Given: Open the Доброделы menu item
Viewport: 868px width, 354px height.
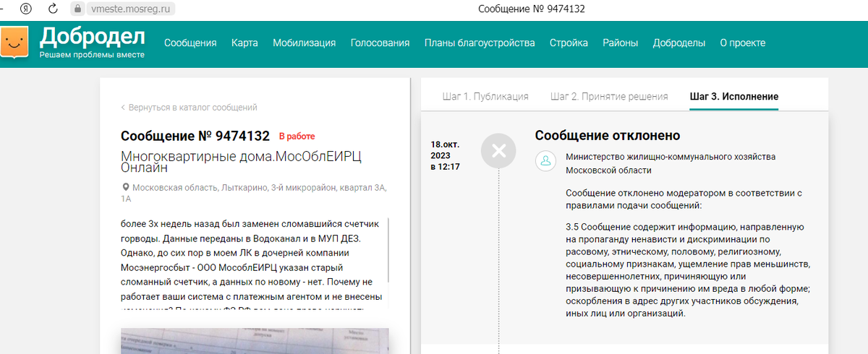Looking at the screenshot, I should (679, 43).
